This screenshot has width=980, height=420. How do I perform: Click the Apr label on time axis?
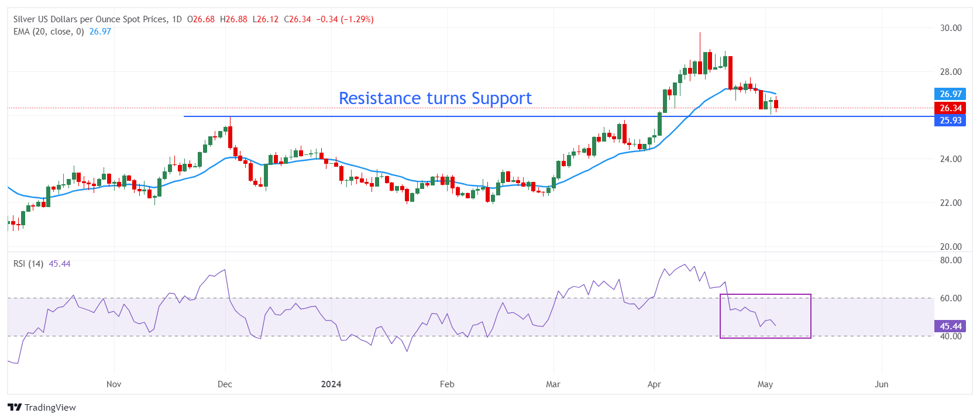[654, 384]
